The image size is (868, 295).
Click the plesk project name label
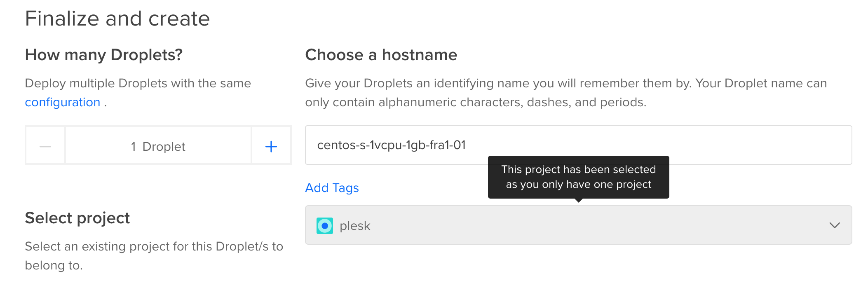coord(355,226)
